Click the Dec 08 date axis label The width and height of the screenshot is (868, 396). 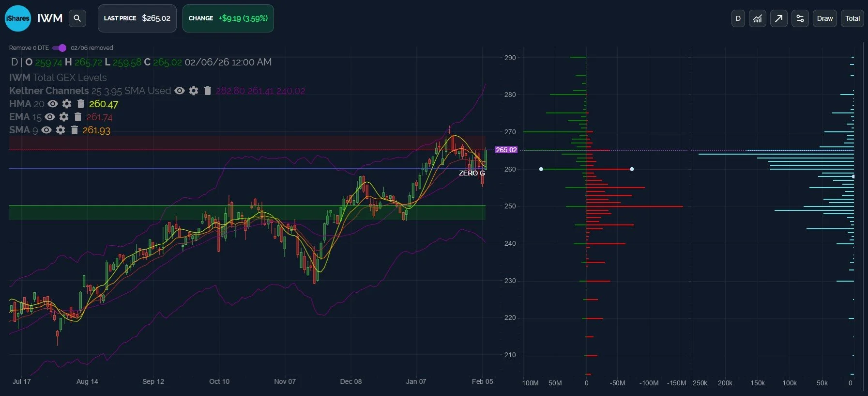click(351, 381)
